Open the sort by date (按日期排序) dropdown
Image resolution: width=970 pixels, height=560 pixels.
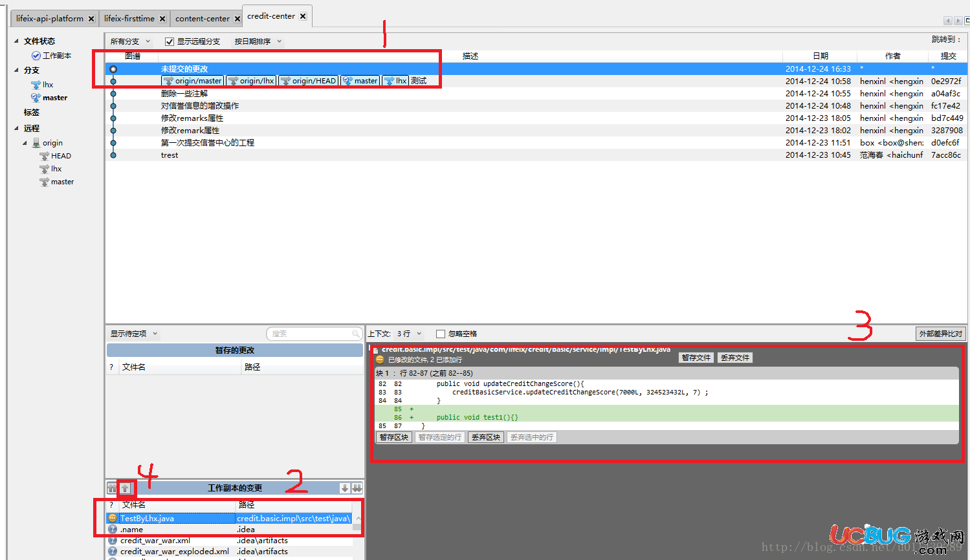point(258,41)
